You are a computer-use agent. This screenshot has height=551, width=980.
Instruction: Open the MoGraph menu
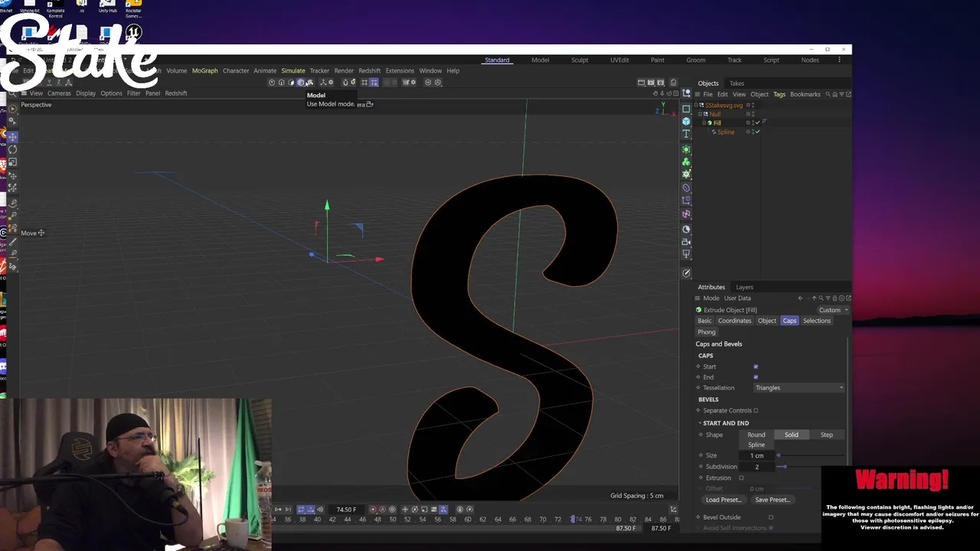coord(204,70)
